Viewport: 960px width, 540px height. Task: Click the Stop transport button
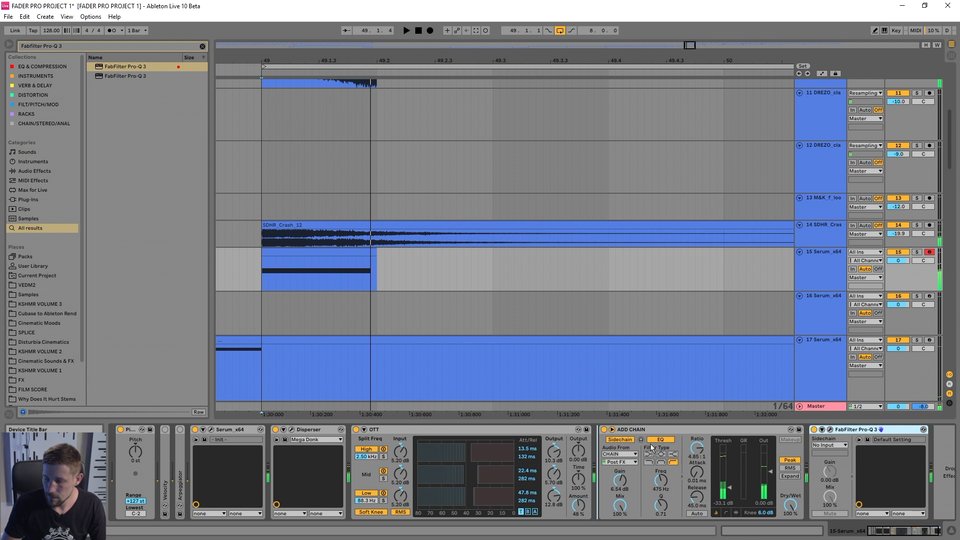point(418,30)
